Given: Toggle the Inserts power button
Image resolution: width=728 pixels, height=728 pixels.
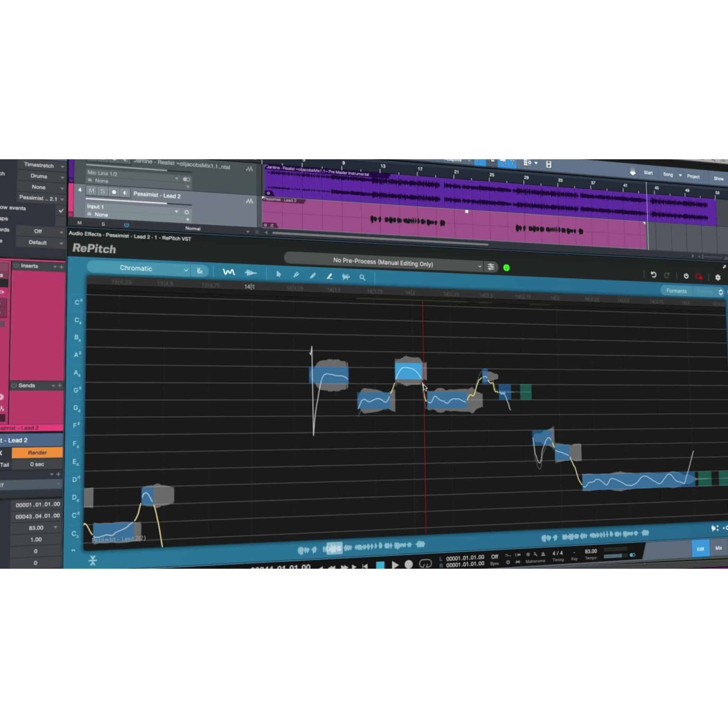Looking at the screenshot, I should coord(16,266).
